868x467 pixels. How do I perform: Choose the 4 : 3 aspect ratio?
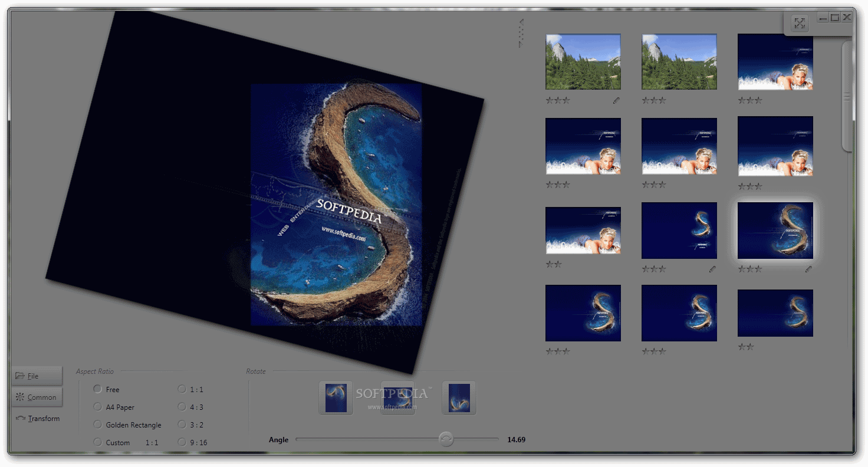coord(190,407)
